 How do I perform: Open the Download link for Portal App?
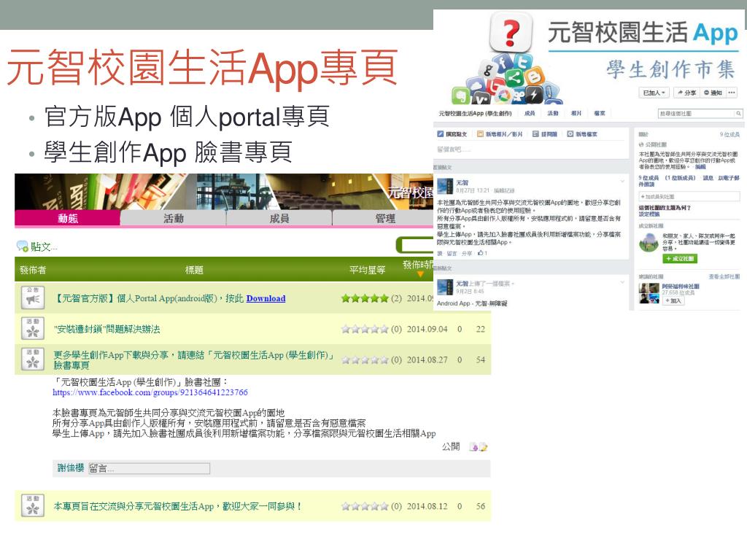tap(266, 298)
